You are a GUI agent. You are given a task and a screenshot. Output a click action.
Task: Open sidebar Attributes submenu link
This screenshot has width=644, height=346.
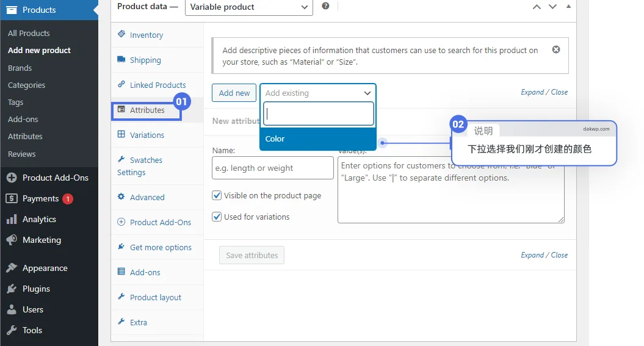pos(25,136)
